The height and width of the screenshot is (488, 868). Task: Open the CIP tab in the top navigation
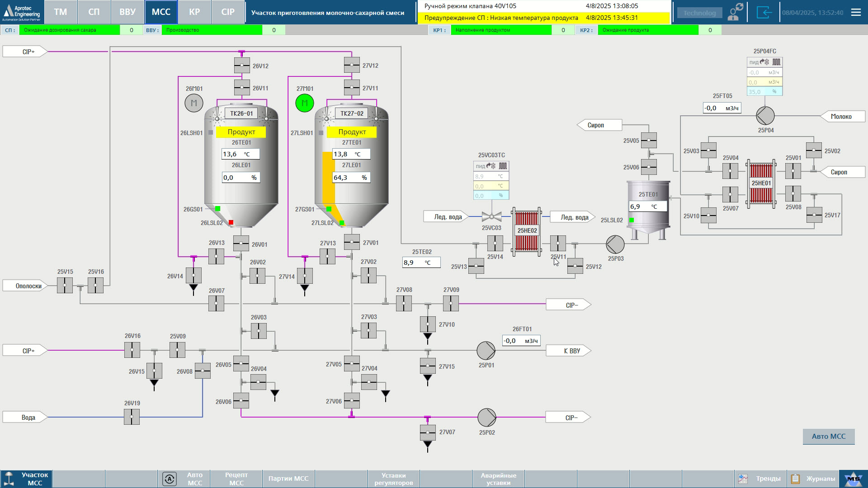pos(228,12)
